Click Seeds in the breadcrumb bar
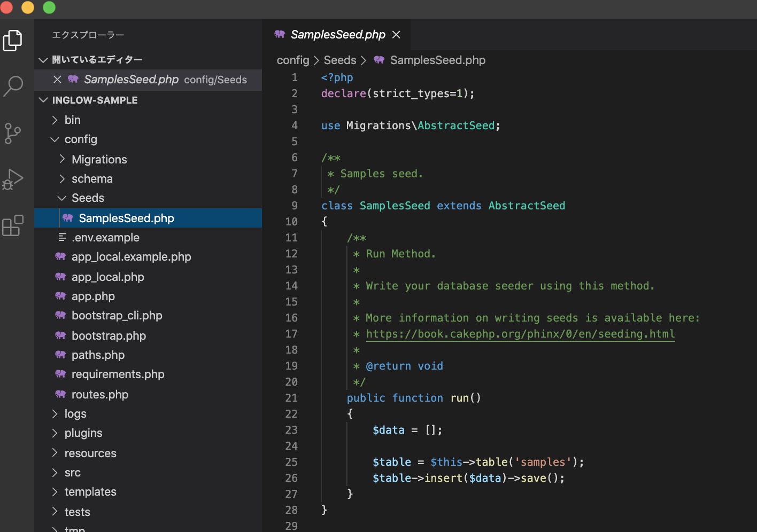Screen dimensions: 757x532 tap(339, 60)
